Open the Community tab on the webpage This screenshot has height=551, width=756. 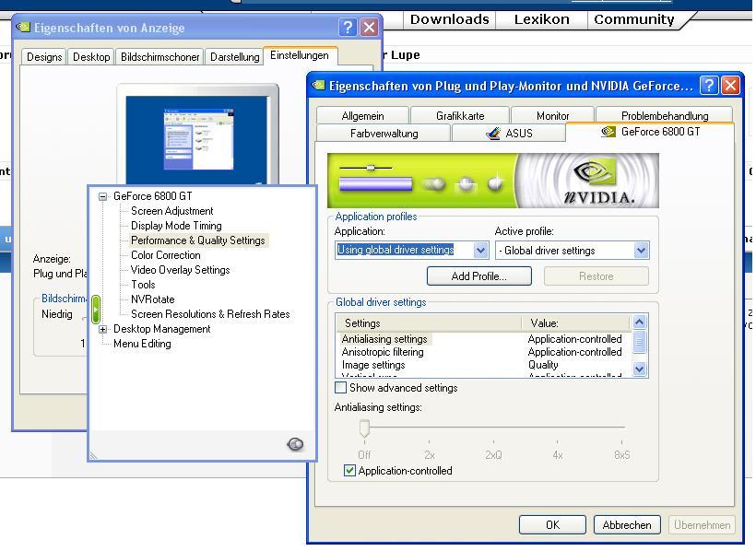634,19
